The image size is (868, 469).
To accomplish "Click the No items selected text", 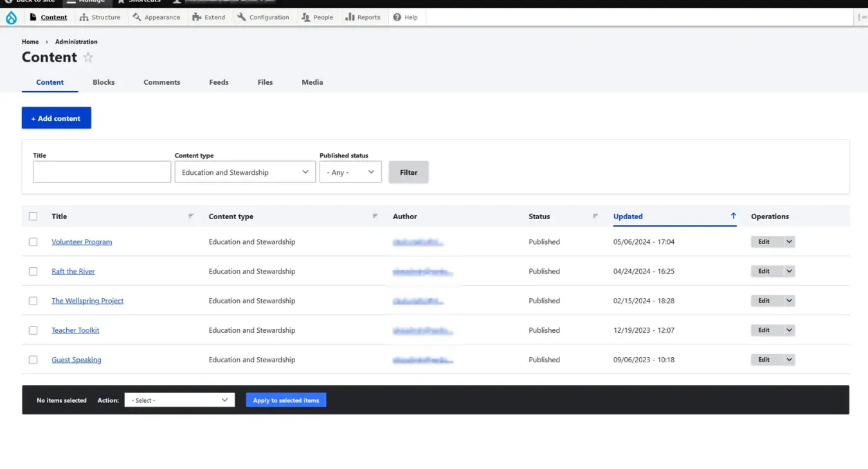I will 62,400.
